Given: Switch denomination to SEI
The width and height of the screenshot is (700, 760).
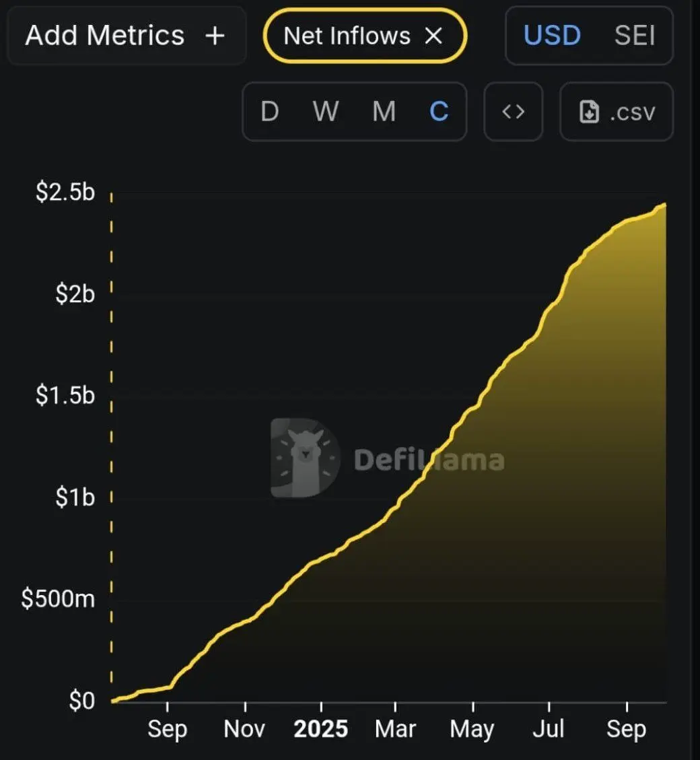Looking at the screenshot, I should pos(634,36).
